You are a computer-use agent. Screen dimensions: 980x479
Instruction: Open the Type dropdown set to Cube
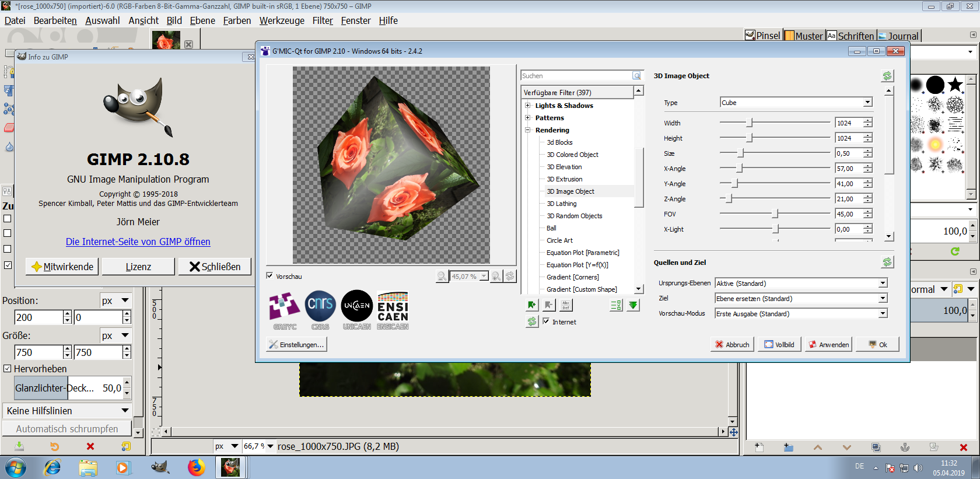(796, 103)
